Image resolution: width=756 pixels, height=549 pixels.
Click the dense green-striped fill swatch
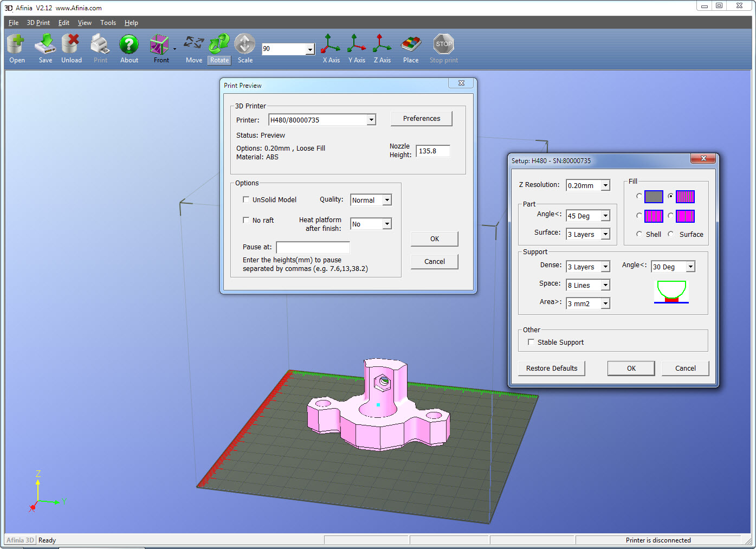pyautogui.click(x=685, y=197)
